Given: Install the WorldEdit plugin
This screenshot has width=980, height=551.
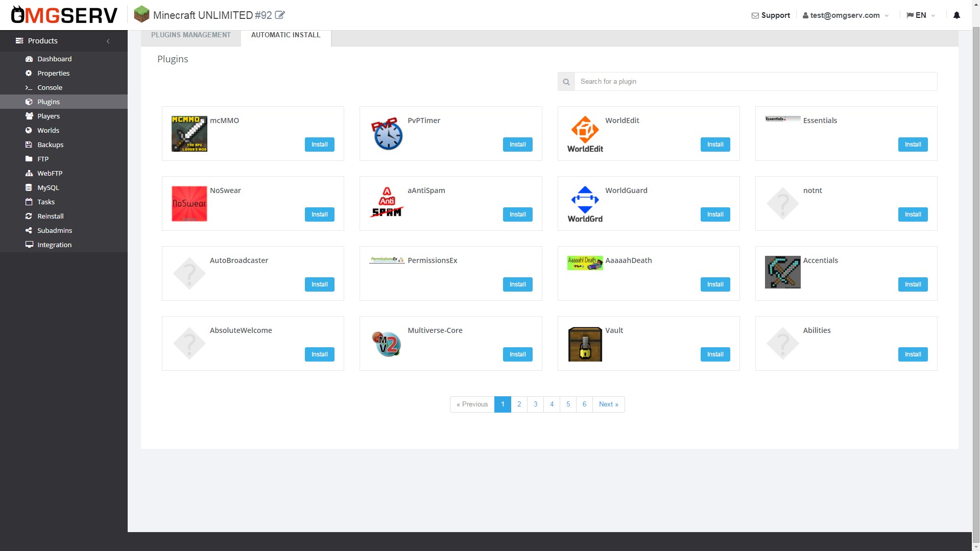Looking at the screenshot, I should coord(715,145).
